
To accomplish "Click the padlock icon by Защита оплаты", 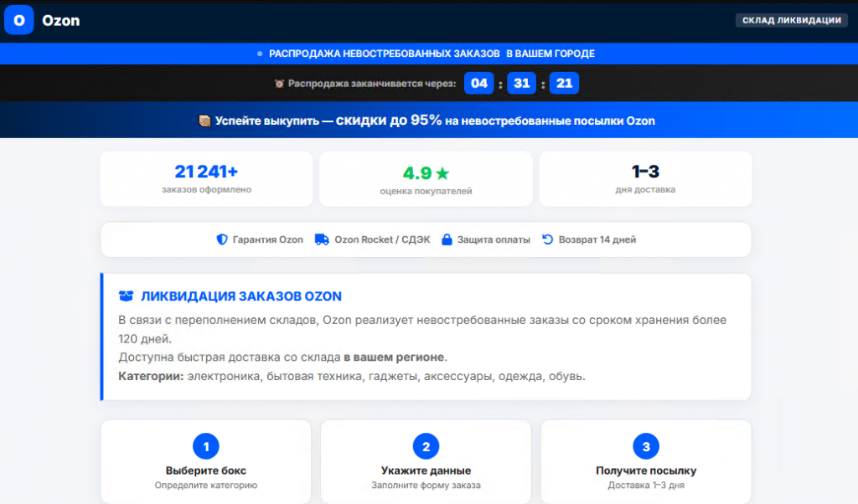I will pyautogui.click(x=447, y=239).
